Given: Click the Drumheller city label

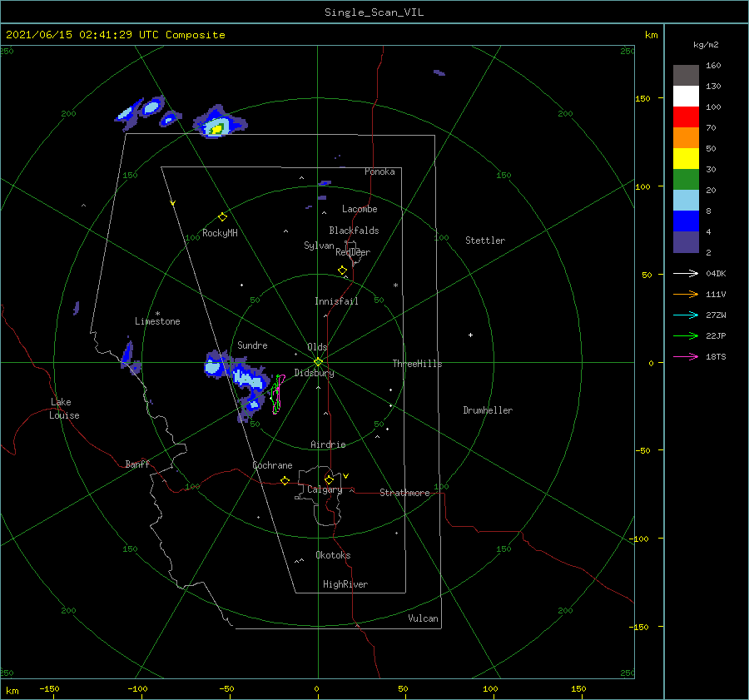Looking at the screenshot, I should (x=488, y=410).
